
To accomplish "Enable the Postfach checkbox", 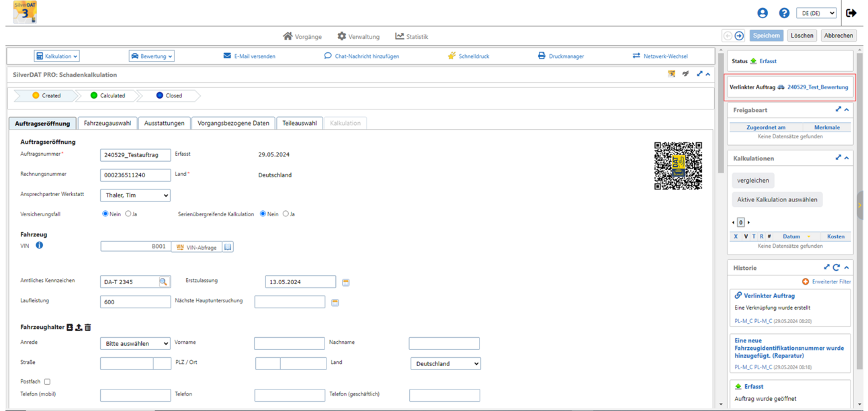I will pos(47,381).
